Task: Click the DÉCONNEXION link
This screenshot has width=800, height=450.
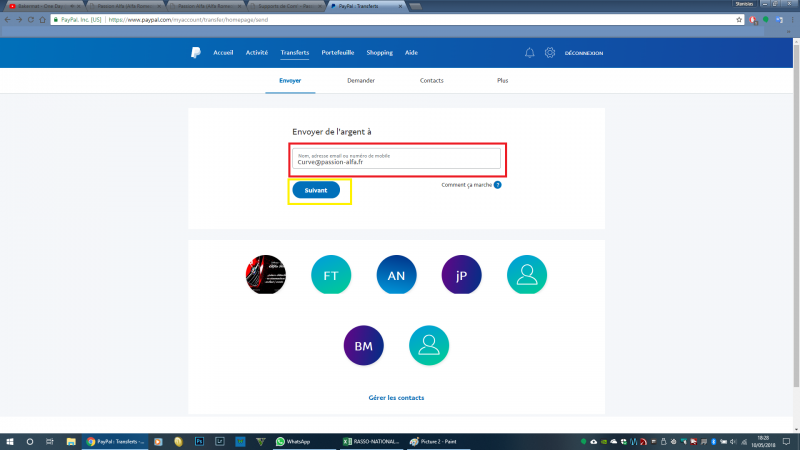Action: tap(584, 53)
